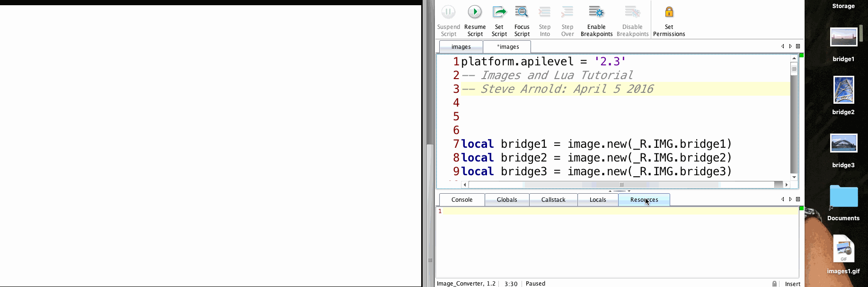The image size is (868, 287).
Task: Open the Callstack tab
Action: pos(553,200)
